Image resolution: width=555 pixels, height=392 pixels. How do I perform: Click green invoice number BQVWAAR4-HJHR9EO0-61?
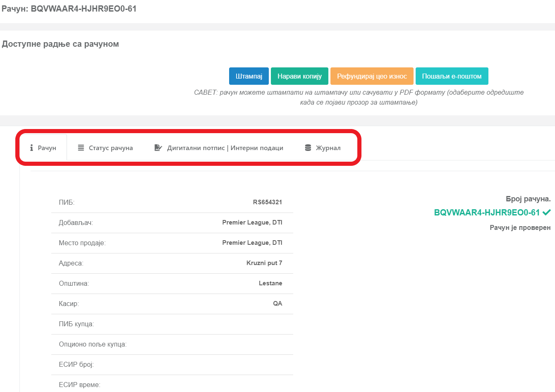(487, 213)
